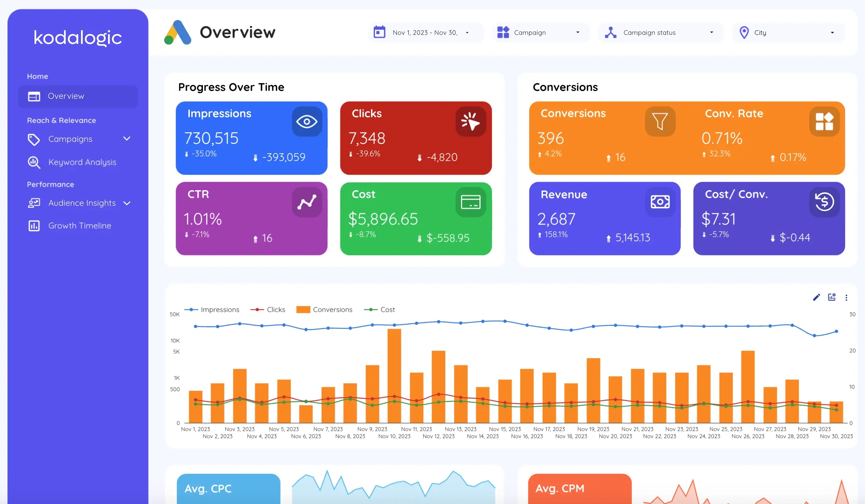Image resolution: width=865 pixels, height=504 pixels.
Task: Click the Nov 1, 2023 axis label
Action: point(195,429)
